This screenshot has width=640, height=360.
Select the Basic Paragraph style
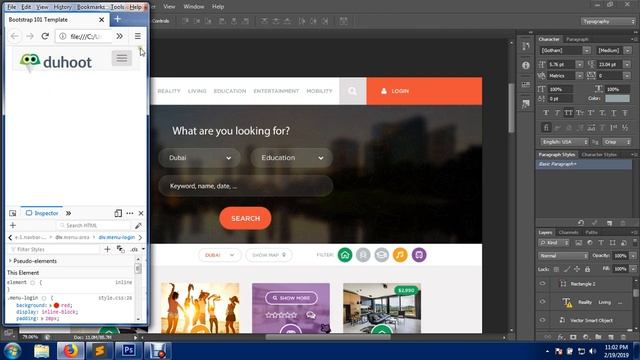(584, 164)
